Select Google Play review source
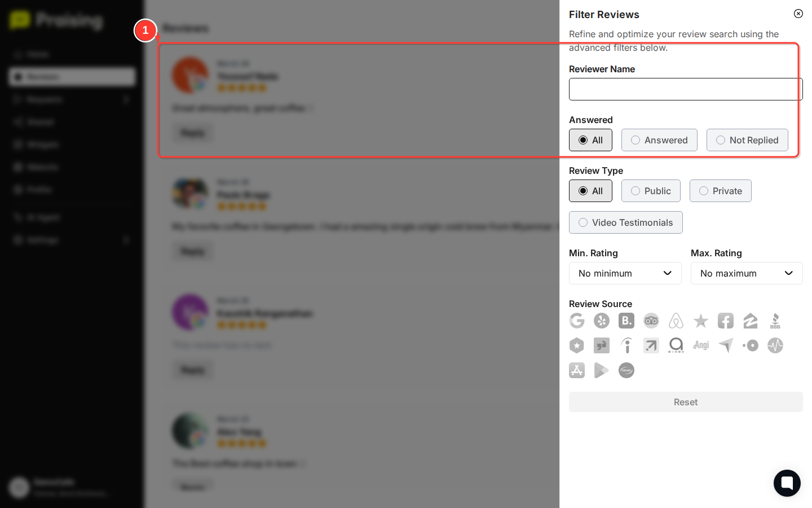The width and height of the screenshot is (812, 508). pyautogui.click(x=602, y=370)
